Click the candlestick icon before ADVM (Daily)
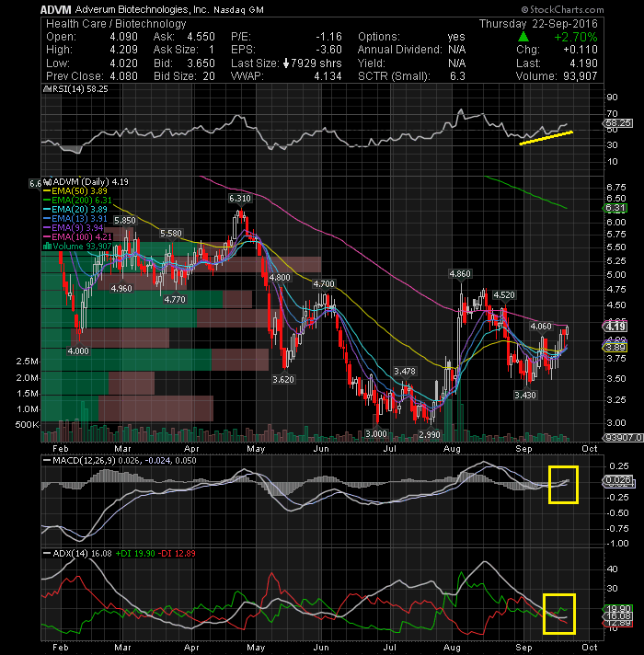 (48, 182)
